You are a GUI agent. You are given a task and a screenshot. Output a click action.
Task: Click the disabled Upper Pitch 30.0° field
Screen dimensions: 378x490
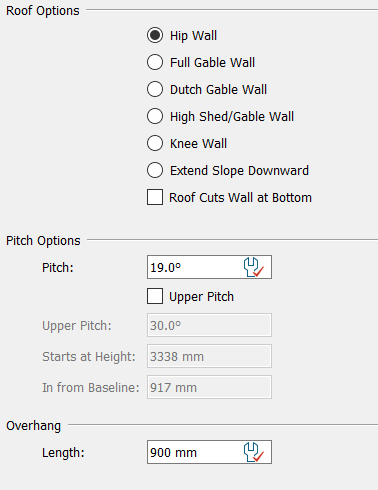point(209,325)
